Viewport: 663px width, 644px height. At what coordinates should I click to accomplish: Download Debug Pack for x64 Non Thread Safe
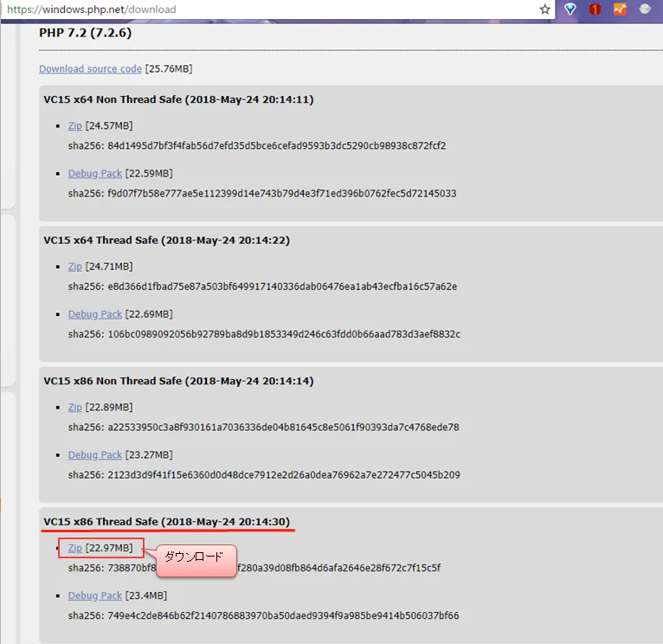click(94, 173)
